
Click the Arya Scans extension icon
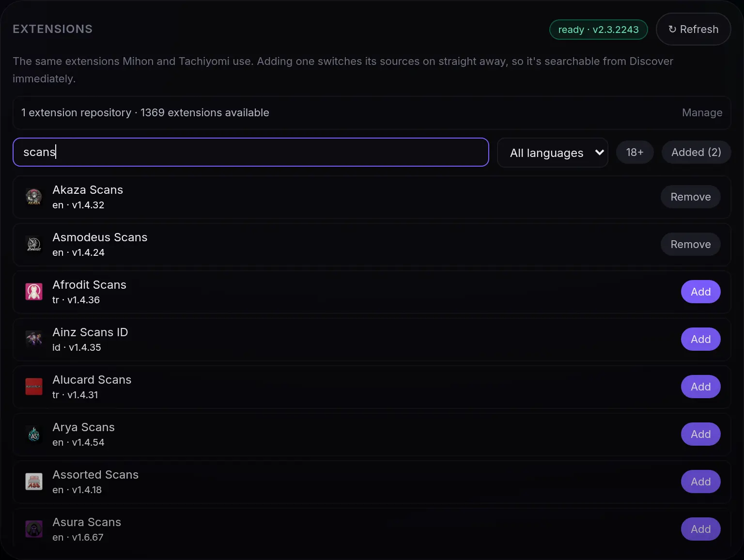tap(34, 434)
